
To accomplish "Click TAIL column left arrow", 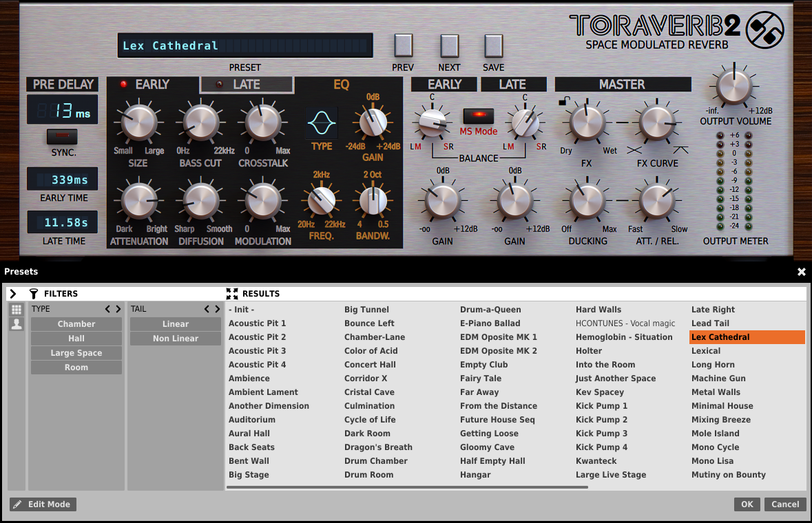I will point(207,309).
